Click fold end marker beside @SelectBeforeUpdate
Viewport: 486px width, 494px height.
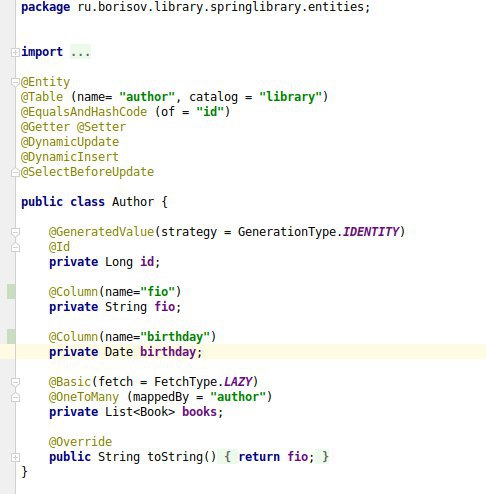tap(15, 173)
